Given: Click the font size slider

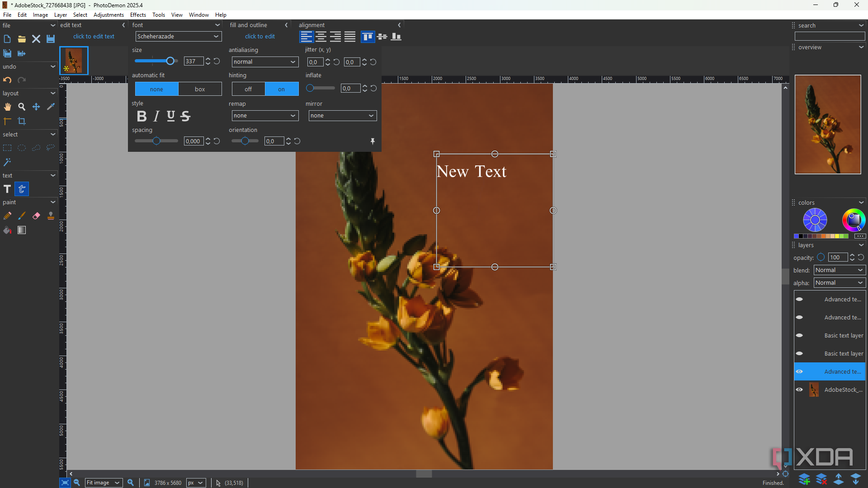Looking at the screenshot, I should pos(156,61).
